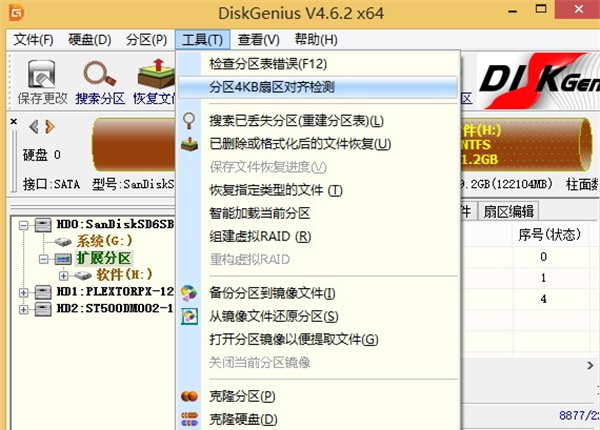The image size is (600, 430).
Task: Choose 备份分区到镜像文件(I)
Action: click(x=318, y=293)
